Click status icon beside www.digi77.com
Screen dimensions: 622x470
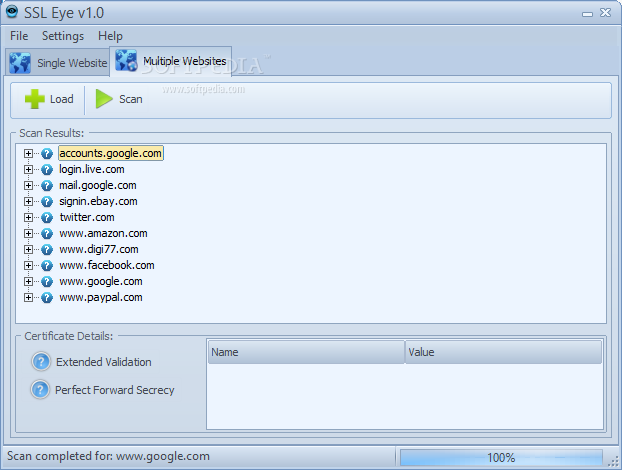click(47, 249)
